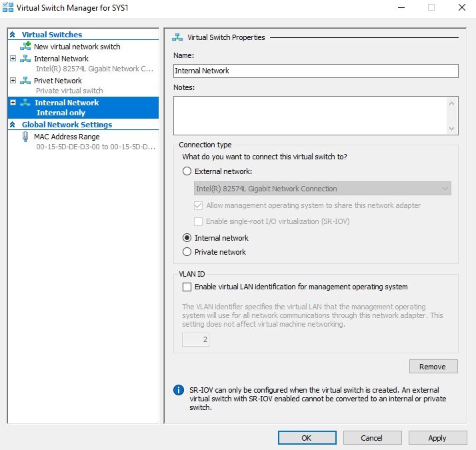Toggle Allow management operating system sharing checkbox
The width and height of the screenshot is (476, 450).
click(198, 205)
